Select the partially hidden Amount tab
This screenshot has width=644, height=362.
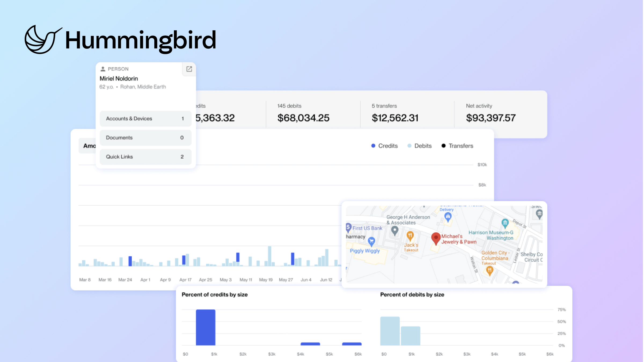87,146
